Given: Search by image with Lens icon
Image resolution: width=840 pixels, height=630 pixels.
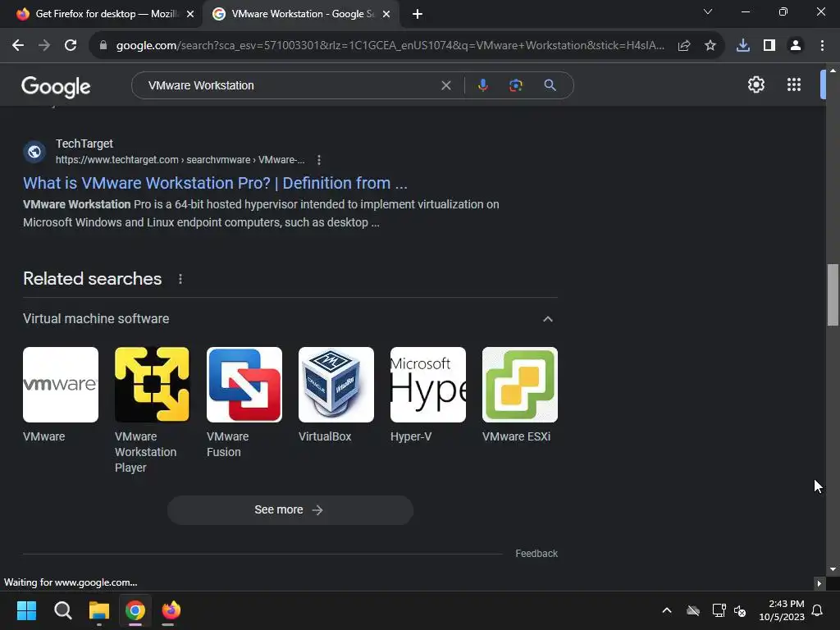Looking at the screenshot, I should point(516,85).
